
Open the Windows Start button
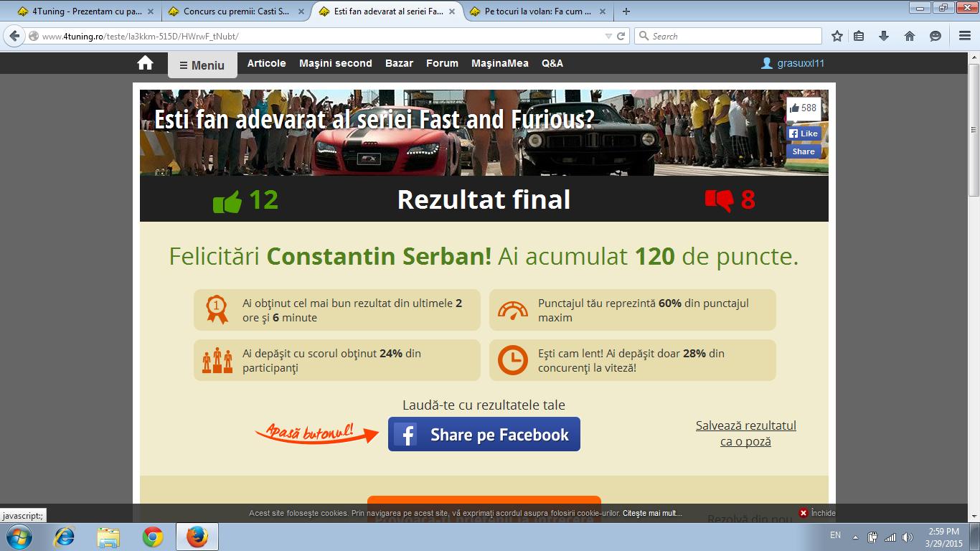pos(19,537)
